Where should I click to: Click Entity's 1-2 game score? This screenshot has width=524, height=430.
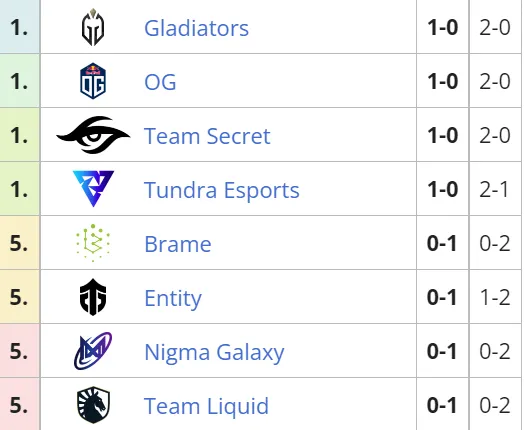(x=495, y=297)
